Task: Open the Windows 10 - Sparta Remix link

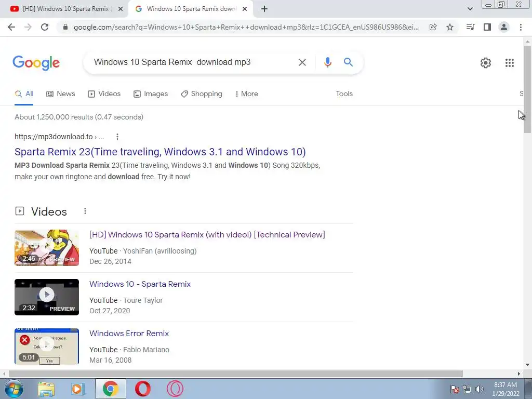Action: coord(140,284)
